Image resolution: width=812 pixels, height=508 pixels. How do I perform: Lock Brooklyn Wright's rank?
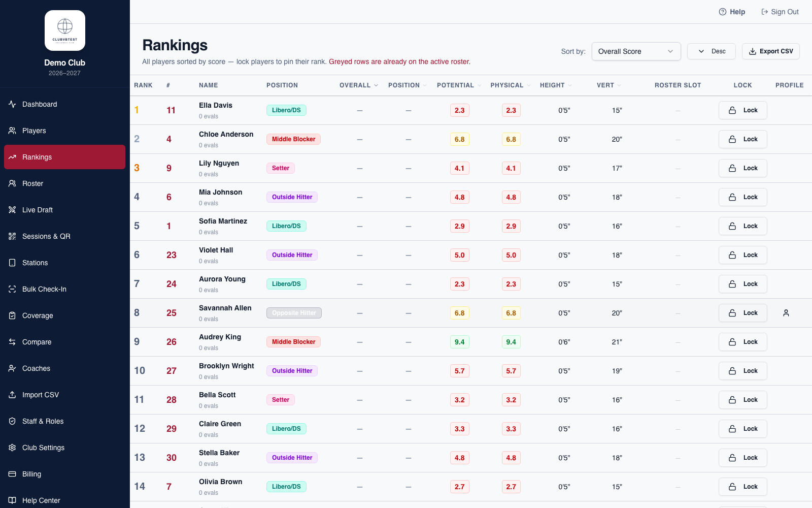tap(742, 371)
